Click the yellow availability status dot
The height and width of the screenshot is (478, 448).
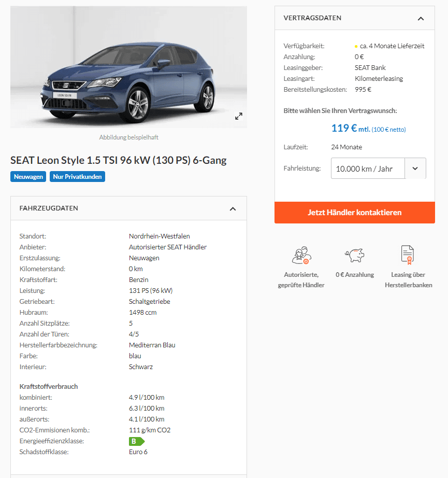pyautogui.click(x=356, y=46)
